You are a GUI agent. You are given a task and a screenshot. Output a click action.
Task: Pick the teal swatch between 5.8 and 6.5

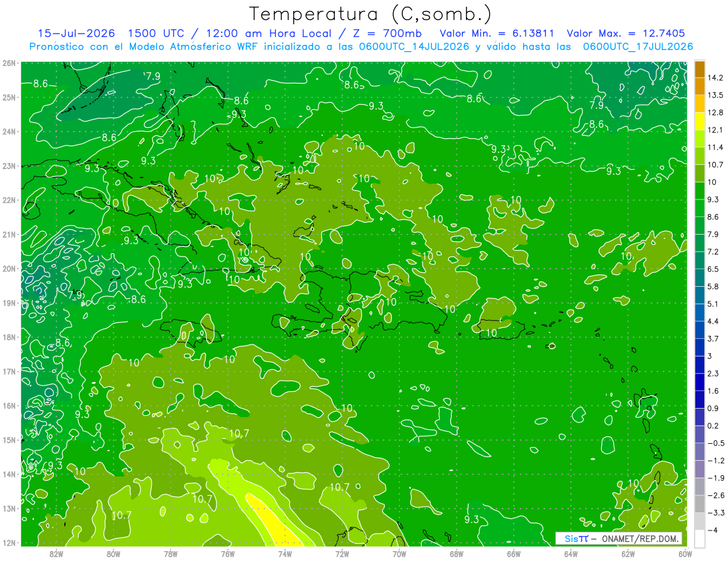[x=699, y=277]
